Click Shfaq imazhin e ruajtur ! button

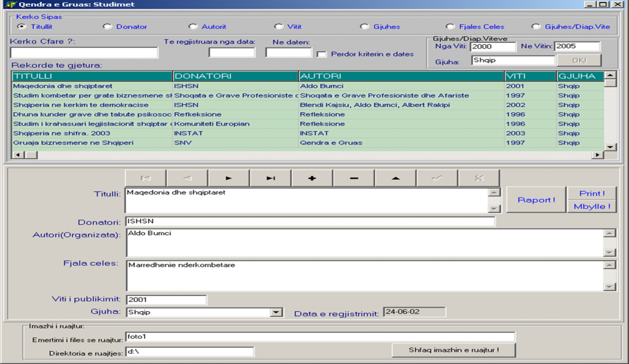tap(454, 350)
